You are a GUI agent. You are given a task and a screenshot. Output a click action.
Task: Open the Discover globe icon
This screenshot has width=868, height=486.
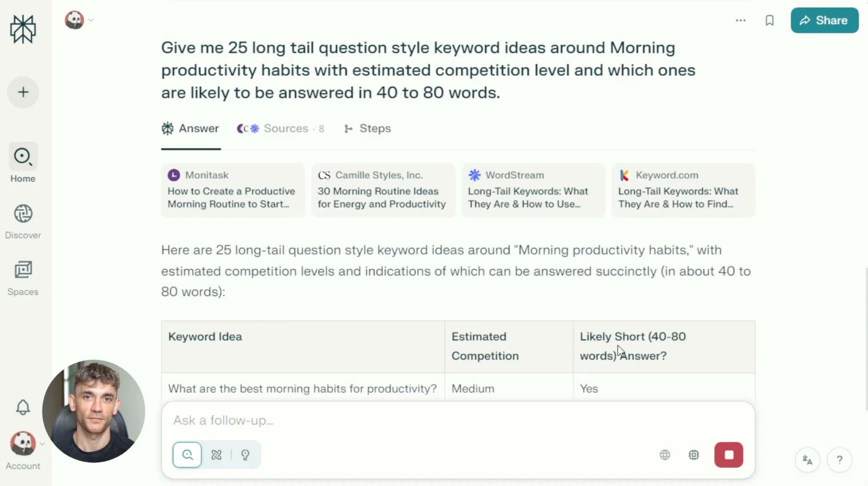click(x=23, y=214)
